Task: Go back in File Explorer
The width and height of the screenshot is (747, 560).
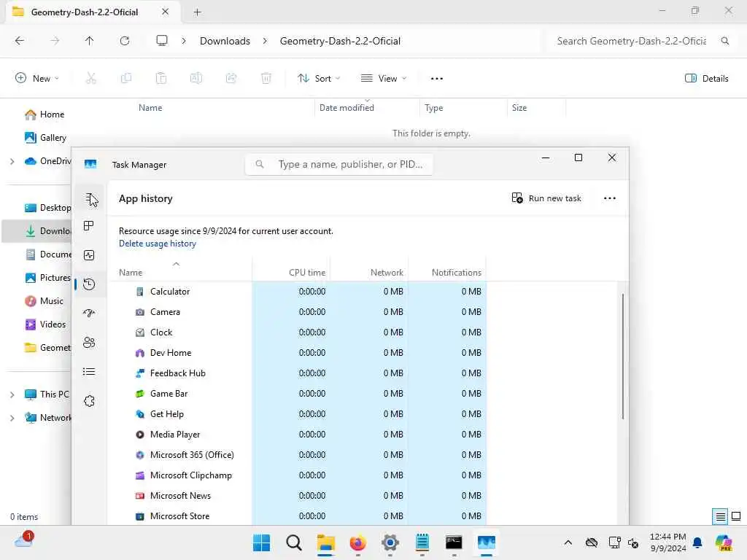Action: [20, 41]
